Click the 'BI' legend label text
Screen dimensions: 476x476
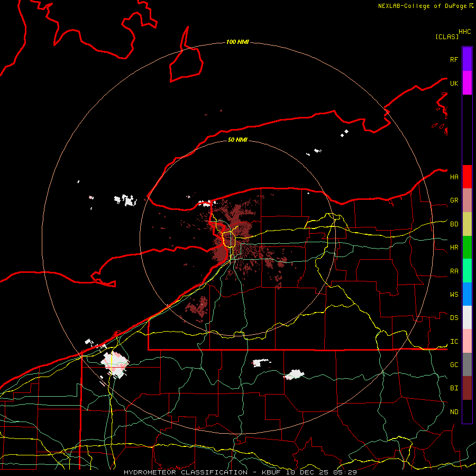[454, 388]
